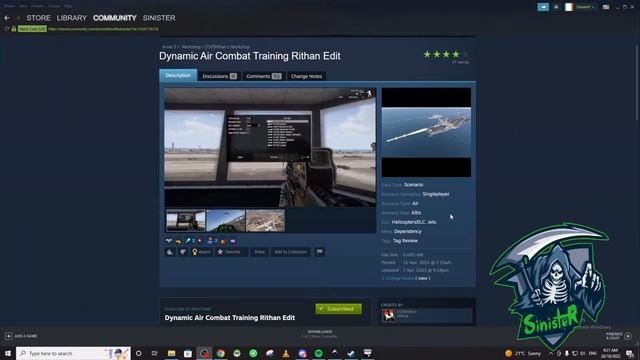Screen dimensions: 640x360
Task: Open Windows Start menu
Action: pyautogui.click(x=7, y=353)
